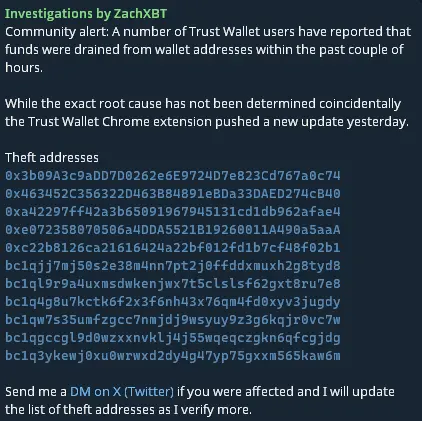
Task: Click the Community alert opening paragraph
Action: coord(208,50)
